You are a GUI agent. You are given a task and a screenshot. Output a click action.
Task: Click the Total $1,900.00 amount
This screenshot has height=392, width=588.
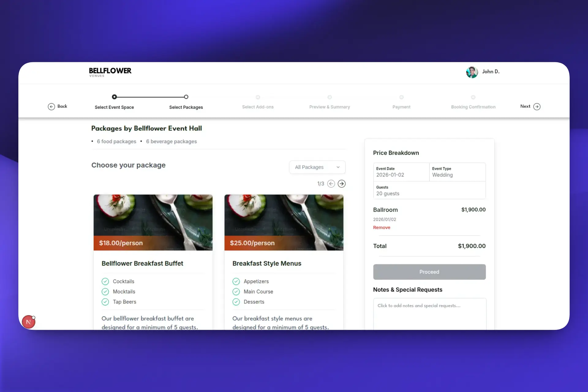pyautogui.click(x=472, y=246)
